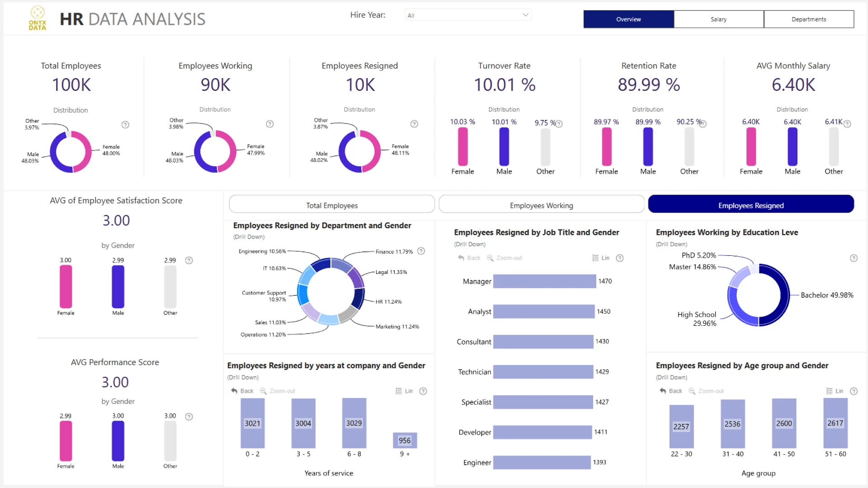Select the Manager bar with 1470
Screen dimensions: 868x488
[x=544, y=281]
